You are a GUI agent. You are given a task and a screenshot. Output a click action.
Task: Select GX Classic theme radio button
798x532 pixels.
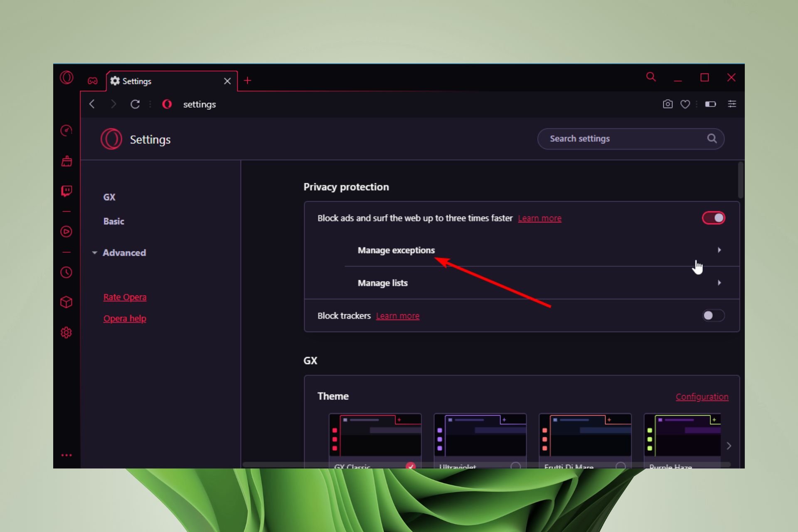click(411, 465)
